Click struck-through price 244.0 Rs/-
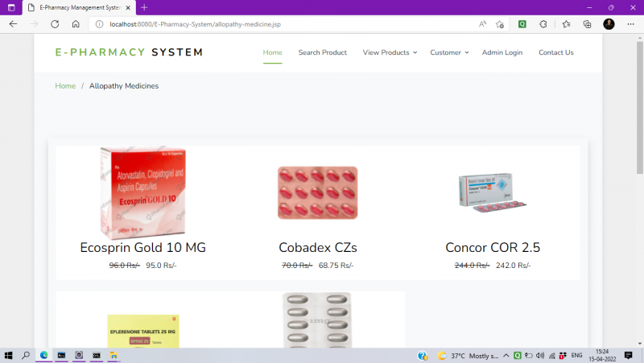This screenshot has width=644, height=363. (x=472, y=266)
